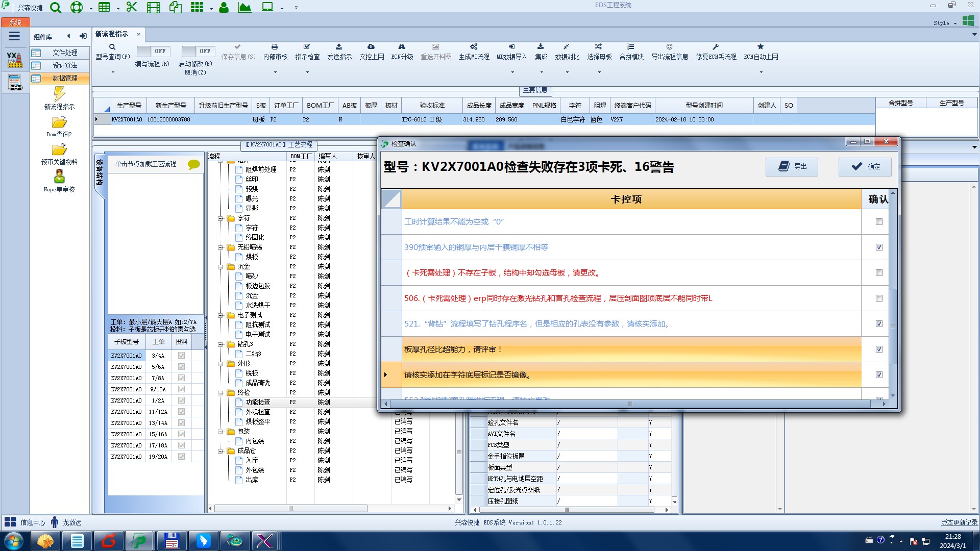The width and height of the screenshot is (980, 551).
Task: Toggle 启动修改 OFF switch
Action: [x=198, y=52]
